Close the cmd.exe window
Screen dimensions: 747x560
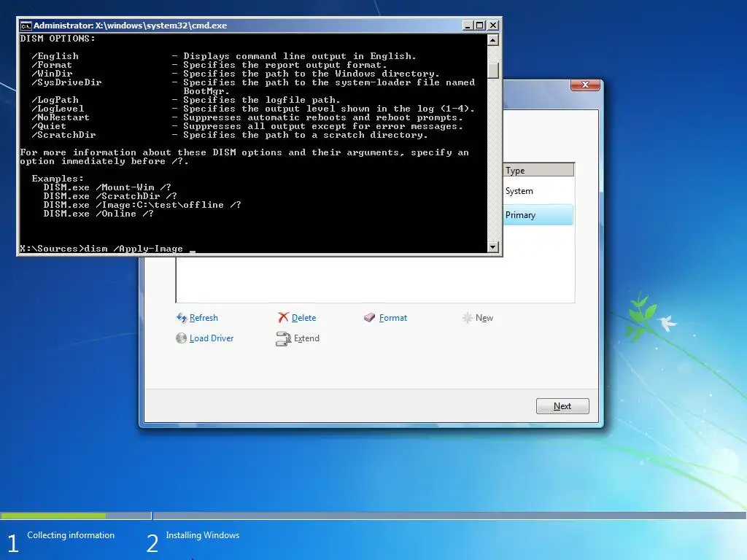[493, 26]
